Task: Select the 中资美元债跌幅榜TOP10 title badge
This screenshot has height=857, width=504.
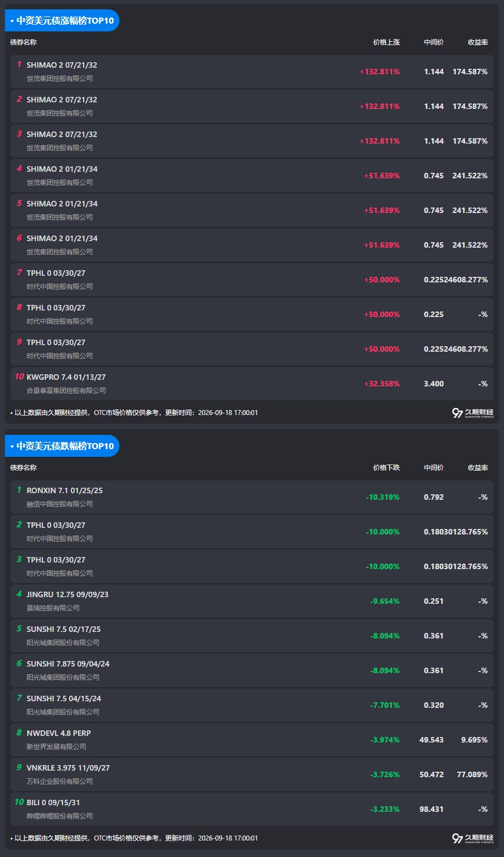Action: (x=62, y=446)
